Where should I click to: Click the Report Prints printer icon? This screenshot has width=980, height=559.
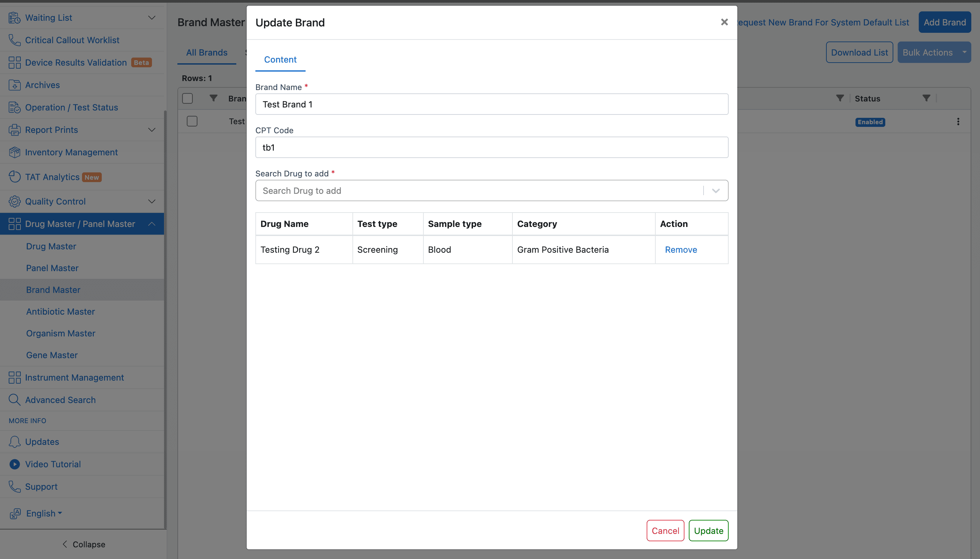[x=15, y=130]
